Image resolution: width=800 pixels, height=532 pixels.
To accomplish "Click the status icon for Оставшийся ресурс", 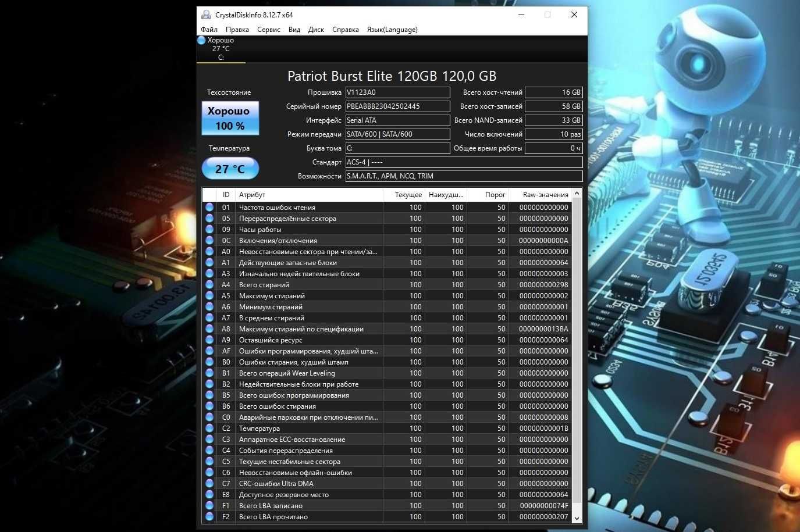I will pyautogui.click(x=209, y=340).
